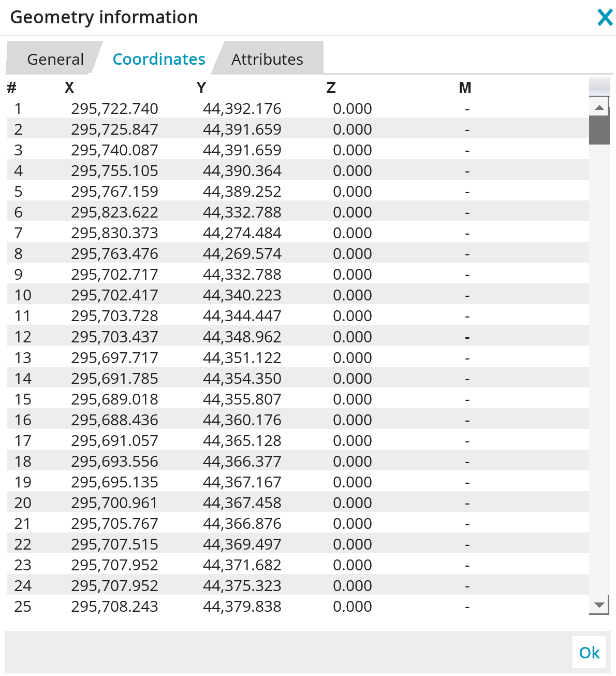Click row number 7
Viewport: 616px width, 676px height.
coord(18,233)
